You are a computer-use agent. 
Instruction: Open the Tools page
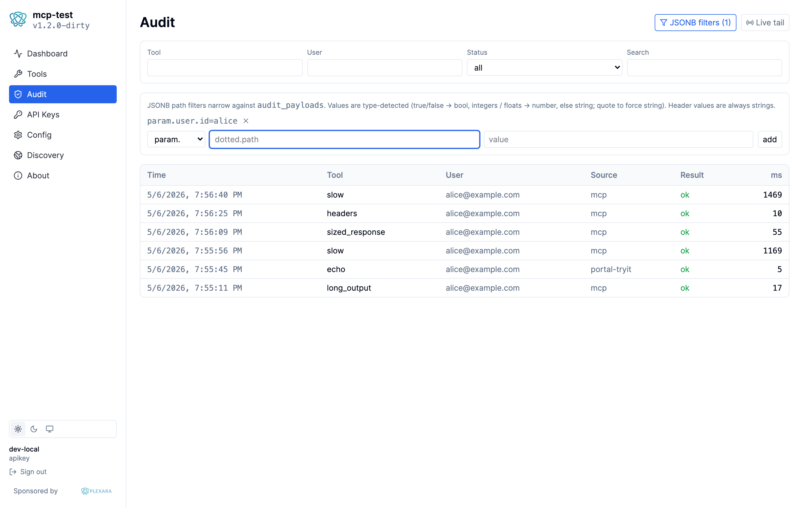(x=63, y=74)
